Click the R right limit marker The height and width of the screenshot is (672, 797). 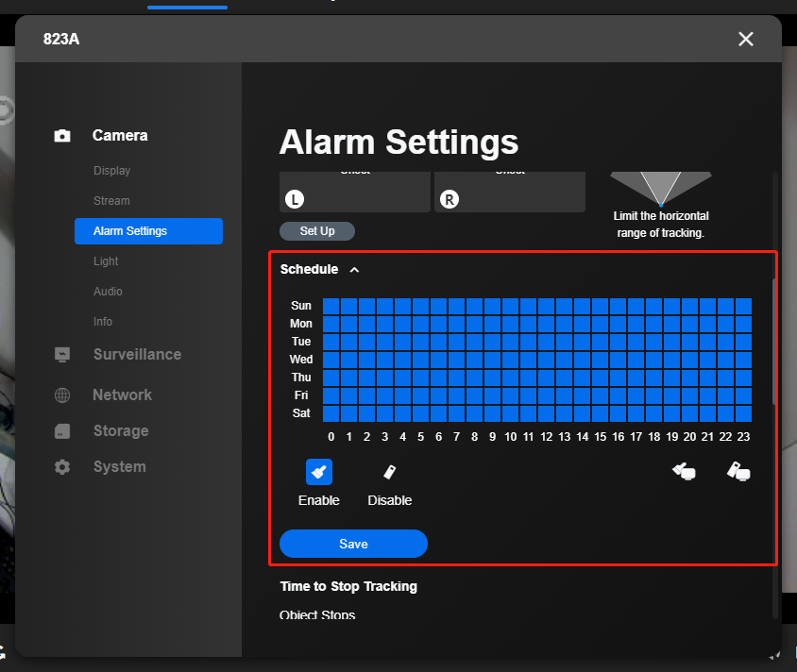click(x=449, y=199)
